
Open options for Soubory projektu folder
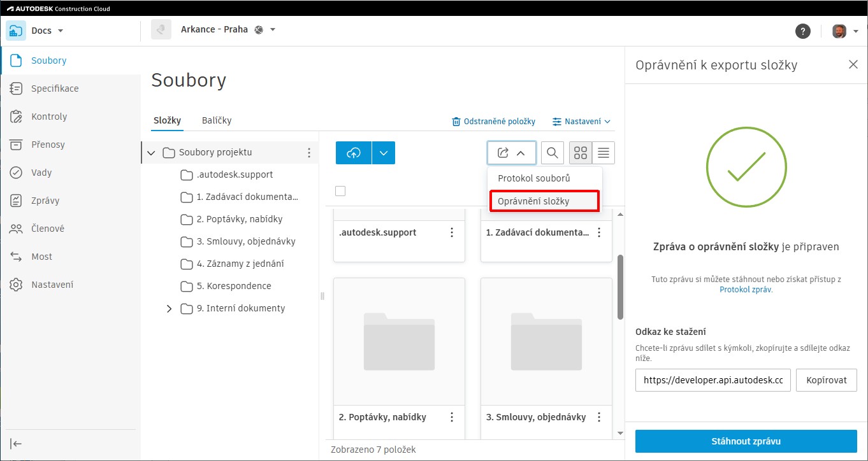[309, 153]
